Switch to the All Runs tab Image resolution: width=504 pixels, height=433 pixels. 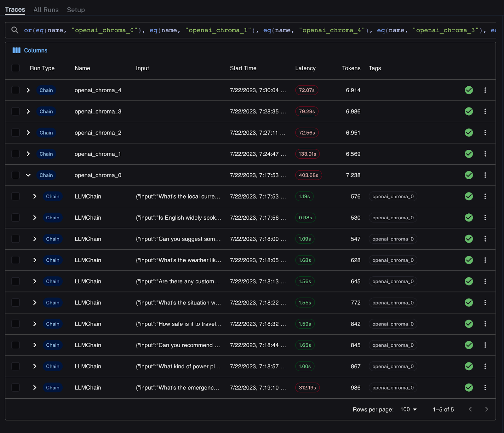pos(46,10)
